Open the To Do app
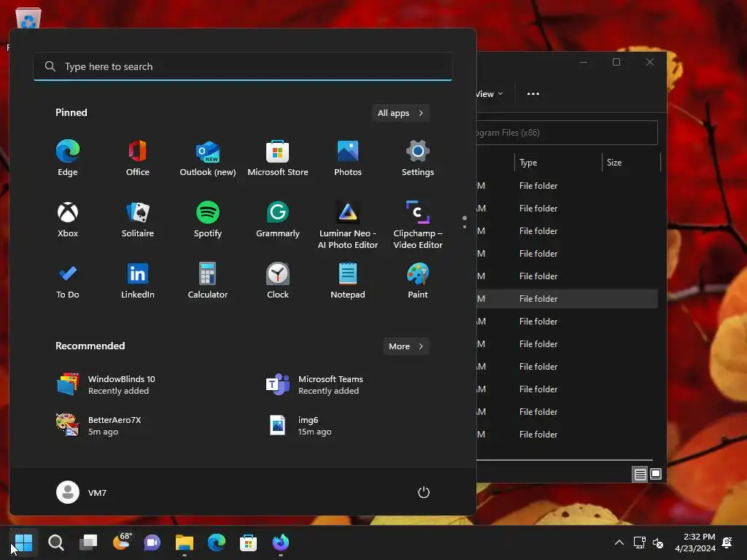 point(68,281)
